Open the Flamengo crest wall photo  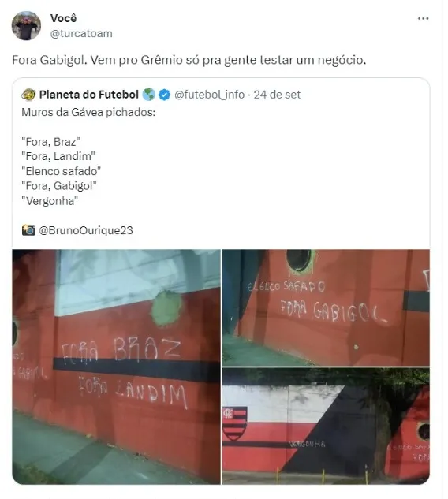pyautogui.click(x=326, y=426)
